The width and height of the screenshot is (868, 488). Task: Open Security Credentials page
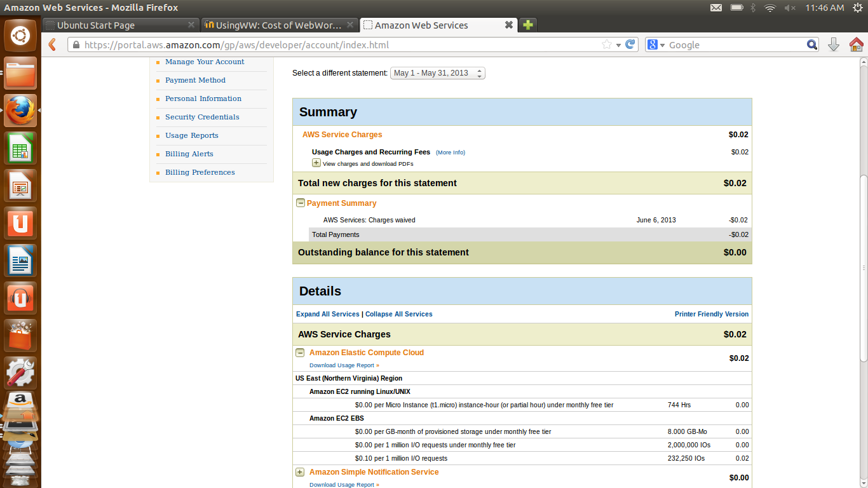click(x=202, y=117)
